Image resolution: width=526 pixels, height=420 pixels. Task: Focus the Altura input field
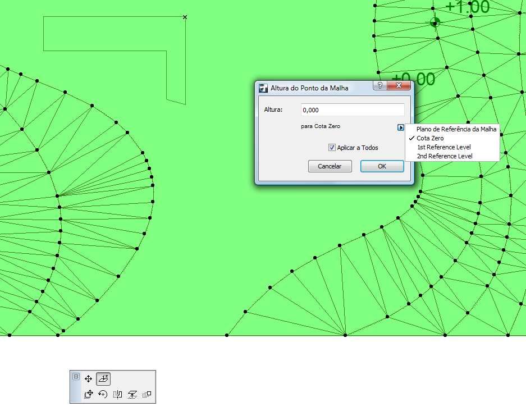pyautogui.click(x=353, y=110)
